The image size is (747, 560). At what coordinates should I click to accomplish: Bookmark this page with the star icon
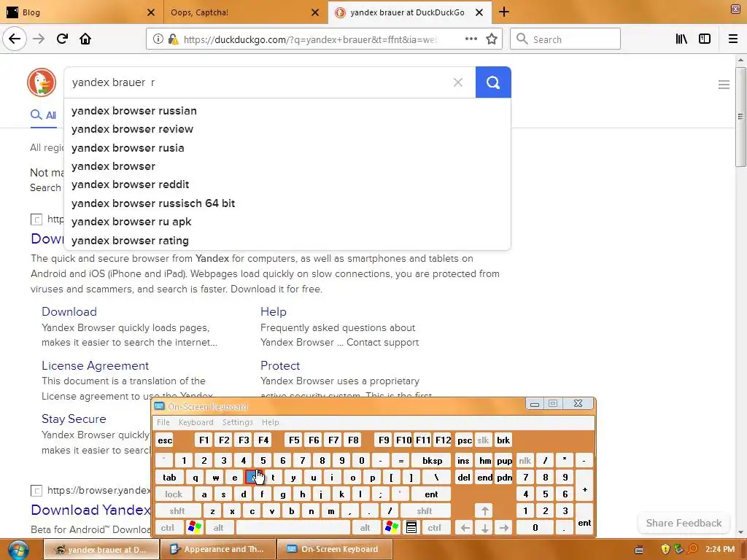coord(492,39)
